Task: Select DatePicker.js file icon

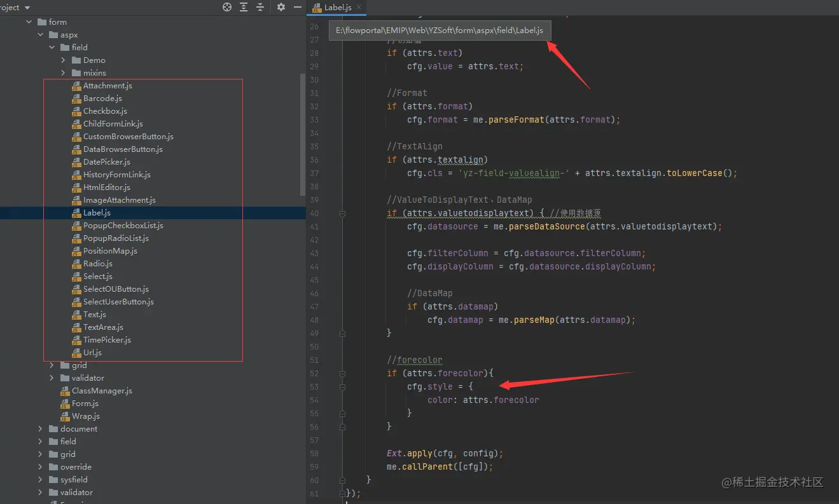Action: click(76, 162)
